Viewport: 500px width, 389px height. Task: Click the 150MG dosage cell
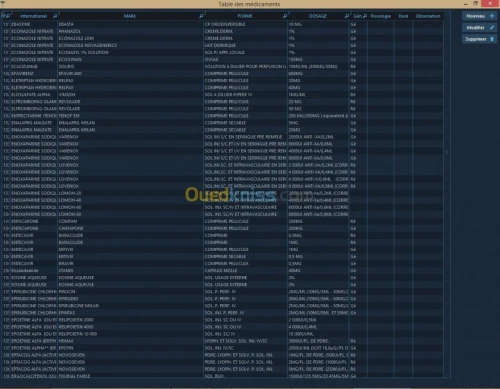tap(318, 59)
